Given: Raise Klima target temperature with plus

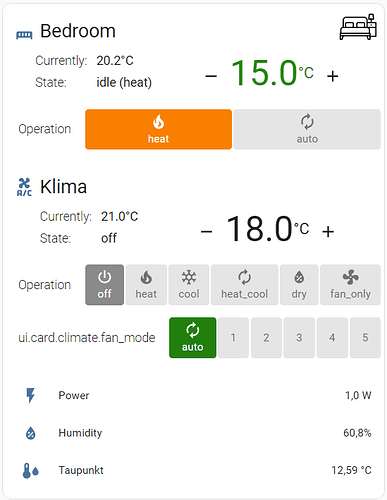Looking at the screenshot, I should 328,232.
